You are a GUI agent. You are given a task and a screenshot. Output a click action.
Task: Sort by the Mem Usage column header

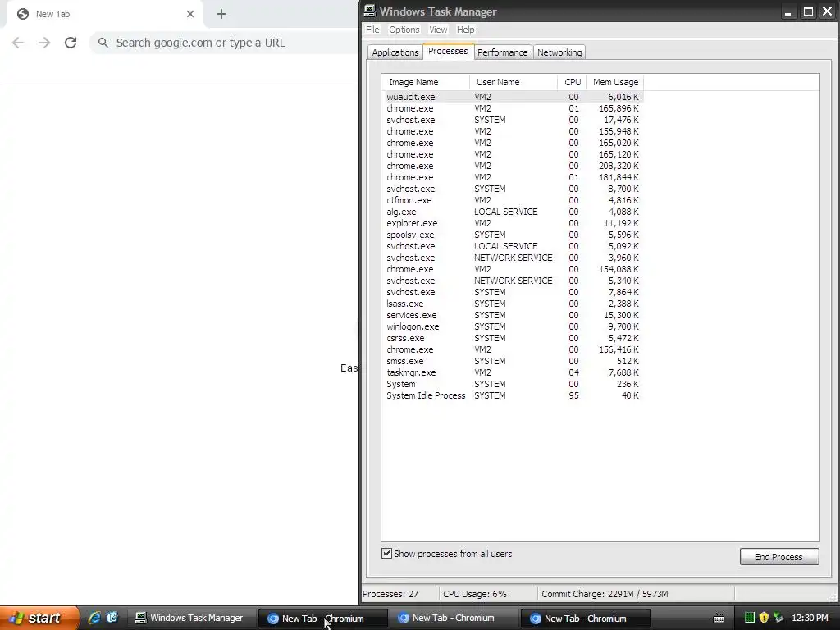615,82
